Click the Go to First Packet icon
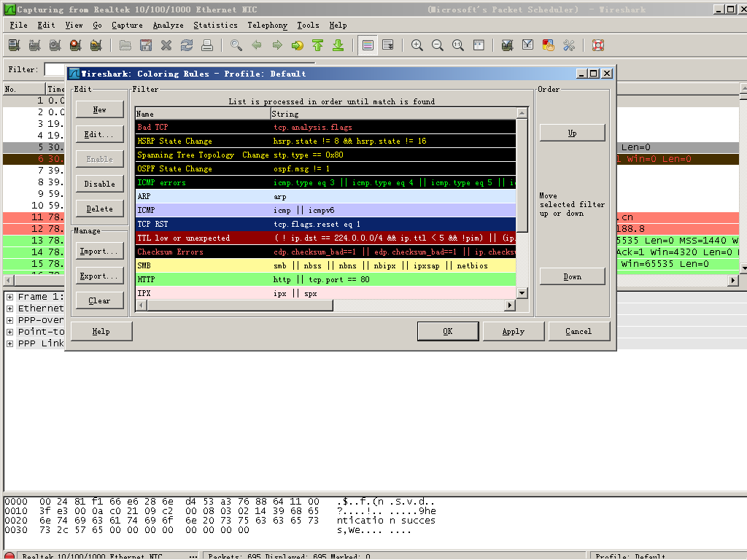 317,45
